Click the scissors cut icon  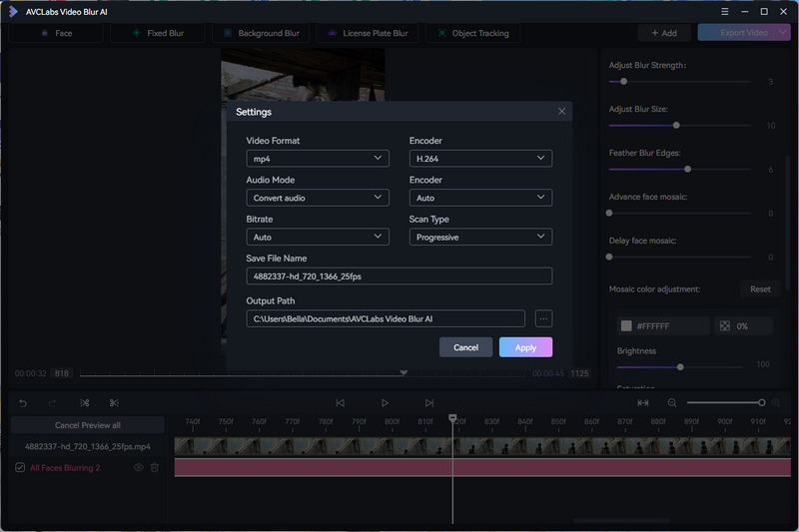(x=114, y=403)
